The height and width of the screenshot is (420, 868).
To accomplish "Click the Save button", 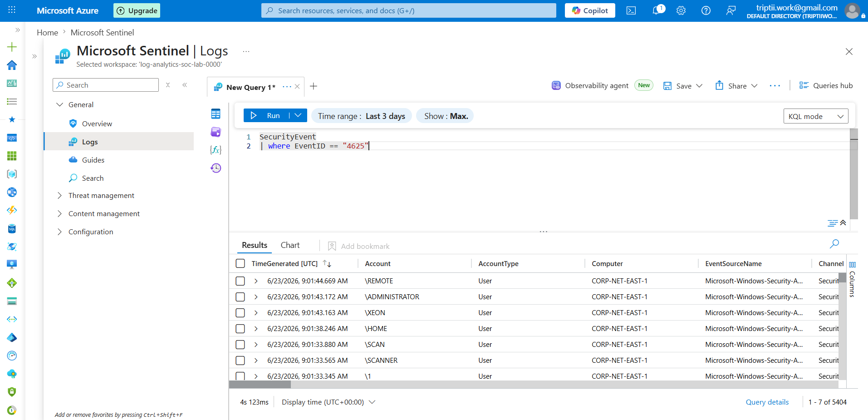I will click(682, 85).
